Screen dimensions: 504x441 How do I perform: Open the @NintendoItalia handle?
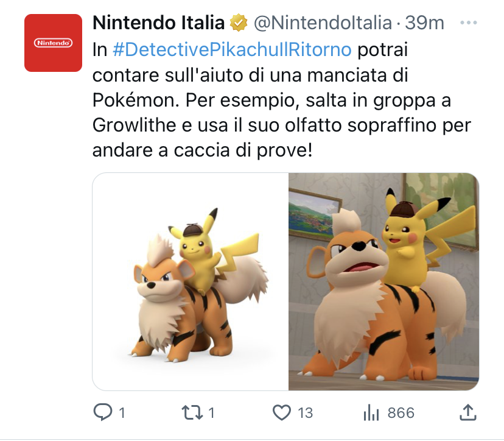point(323,23)
